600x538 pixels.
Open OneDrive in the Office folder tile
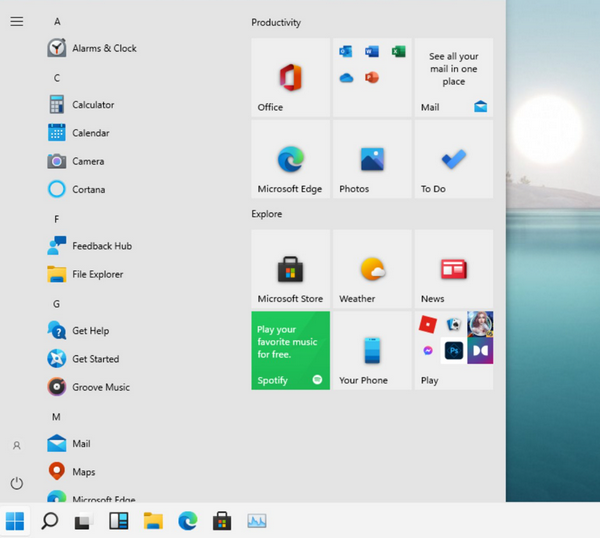[346, 78]
